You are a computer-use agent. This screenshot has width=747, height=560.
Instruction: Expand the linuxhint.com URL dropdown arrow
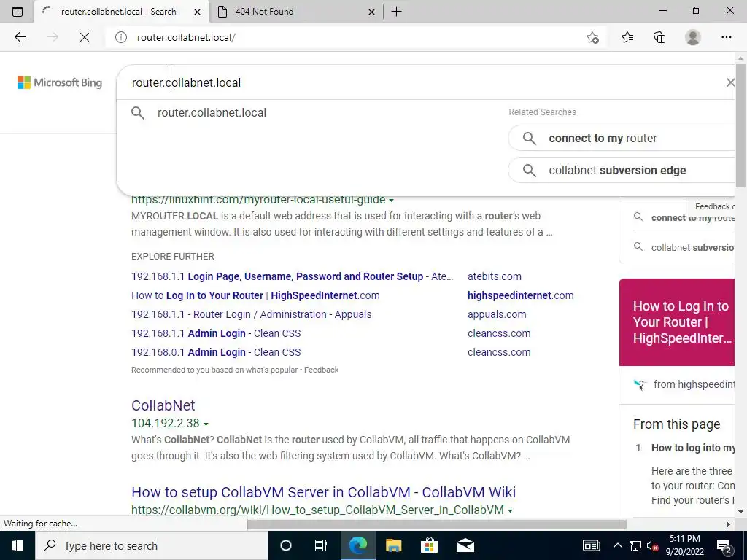point(391,201)
